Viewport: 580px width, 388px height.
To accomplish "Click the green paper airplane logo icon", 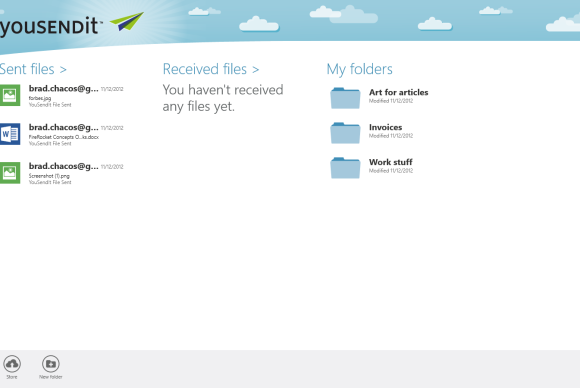I will (x=127, y=21).
